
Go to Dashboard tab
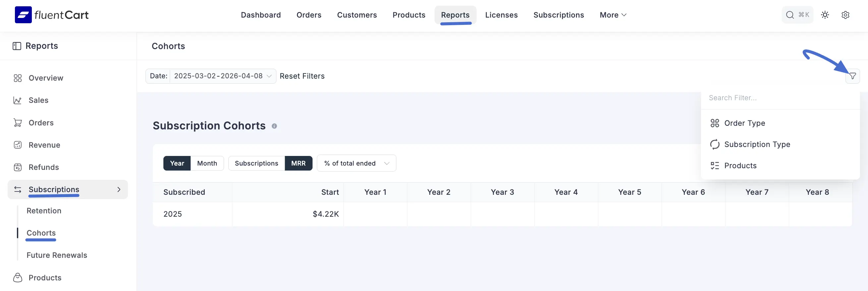[x=260, y=15]
